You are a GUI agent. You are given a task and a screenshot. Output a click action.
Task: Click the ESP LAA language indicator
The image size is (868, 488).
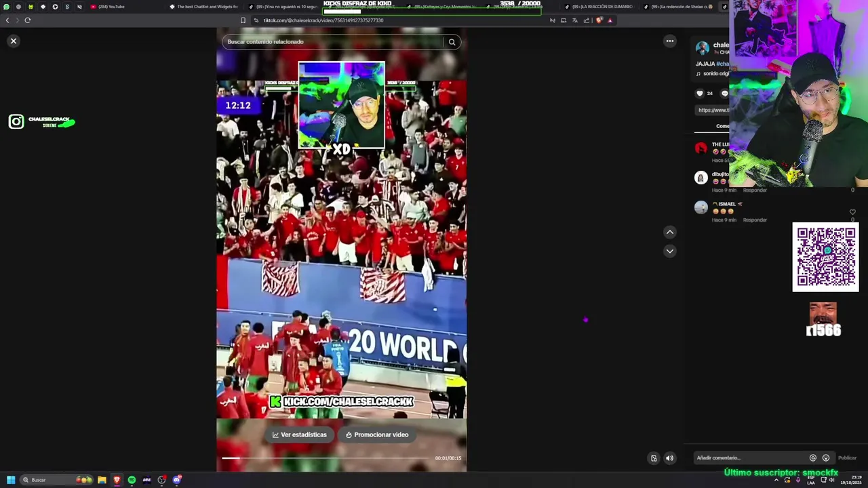[811, 480]
